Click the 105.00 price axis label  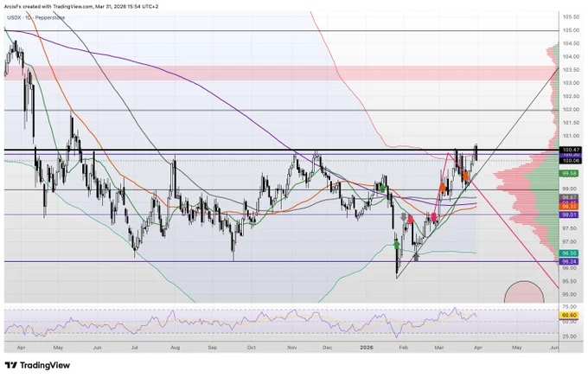point(571,30)
